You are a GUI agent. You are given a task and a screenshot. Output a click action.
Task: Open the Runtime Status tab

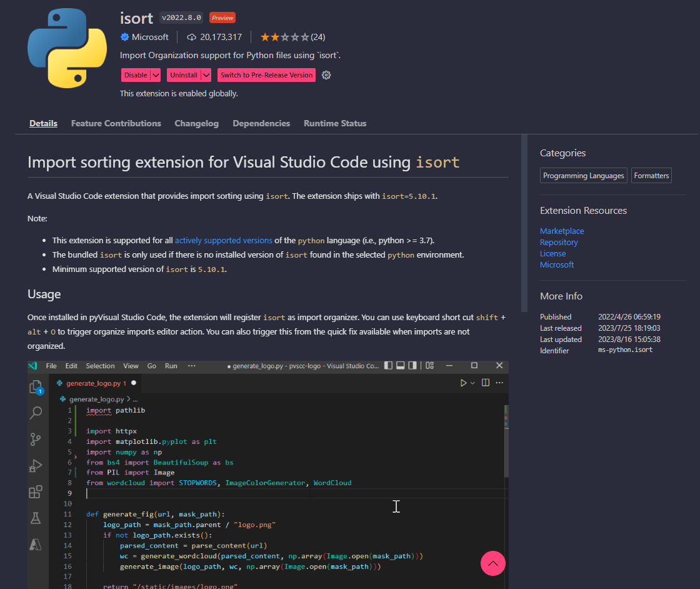tap(335, 123)
